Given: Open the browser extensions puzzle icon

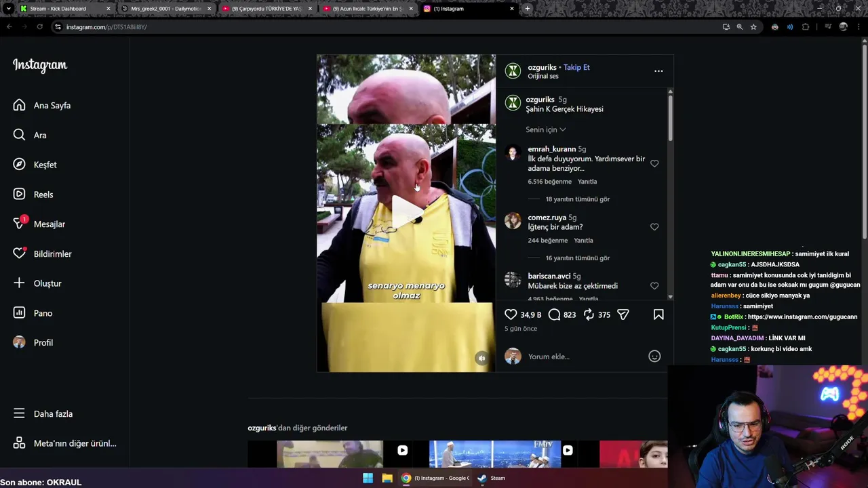Looking at the screenshot, I should click(x=806, y=27).
